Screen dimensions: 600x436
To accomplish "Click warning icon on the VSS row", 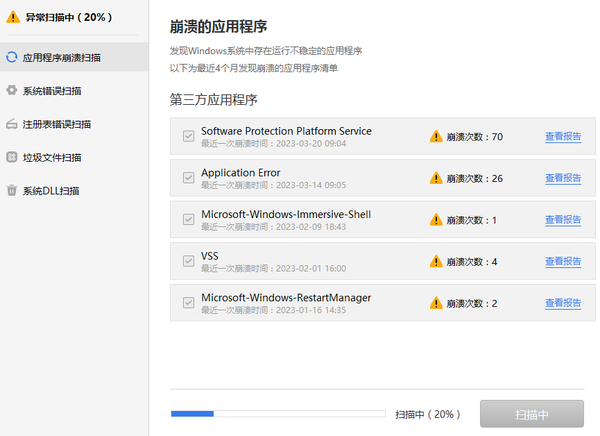I will point(436,261).
